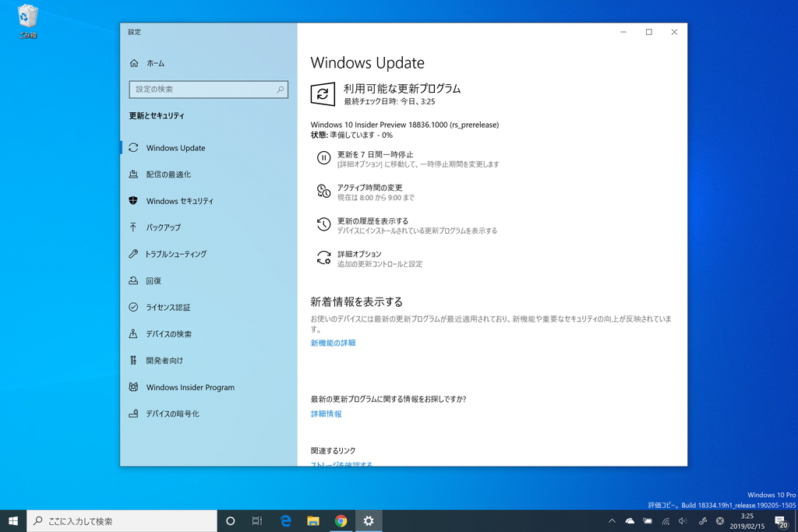Click the 新機能の詳細 link
Image resolution: width=798 pixels, height=532 pixels.
point(332,342)
